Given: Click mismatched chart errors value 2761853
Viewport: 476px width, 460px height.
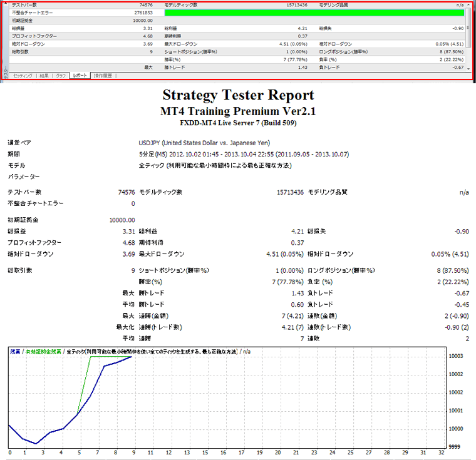Looking at the screenshot, I should tap(143, 13).
